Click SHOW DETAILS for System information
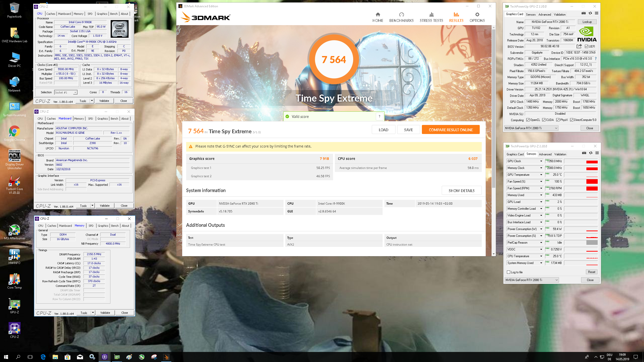644x362 pixels. coord(461,191)
